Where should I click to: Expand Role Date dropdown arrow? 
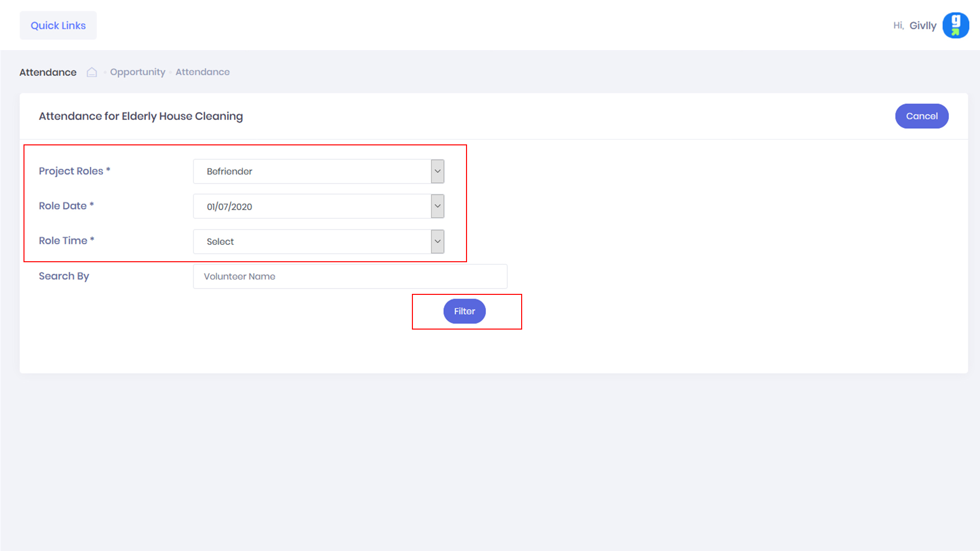[x=437, y=206]
